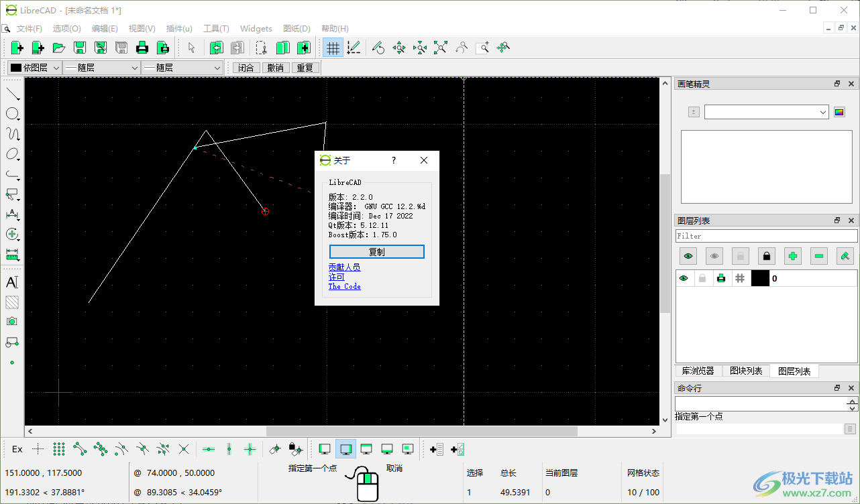Screen dimensions: 860x504
Task: Toggle exclusive snap mode 'Ex'
Action: pyautogui.click(x=17, y=449)
